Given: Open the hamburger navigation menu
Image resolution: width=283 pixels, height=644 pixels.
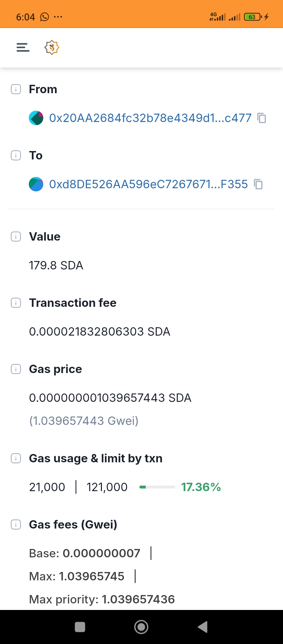Looking at the screenshot, I should (x=23, y=47).
